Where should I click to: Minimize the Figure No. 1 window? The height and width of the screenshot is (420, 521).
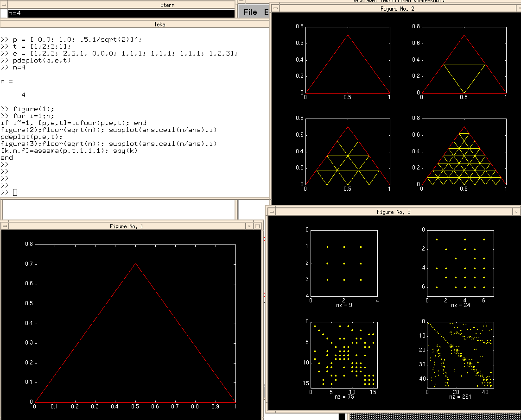click(250, 226)
